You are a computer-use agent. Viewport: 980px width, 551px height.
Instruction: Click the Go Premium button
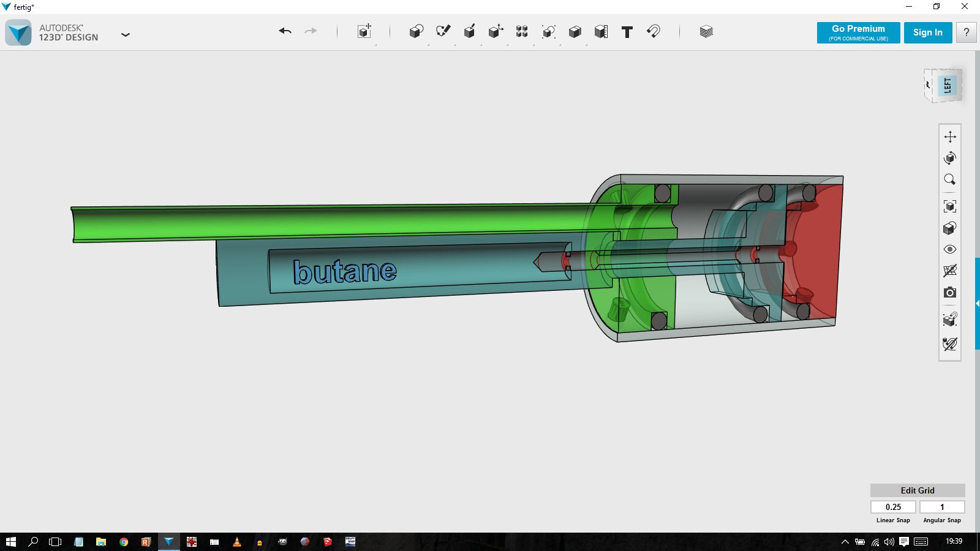click(858, 32)
